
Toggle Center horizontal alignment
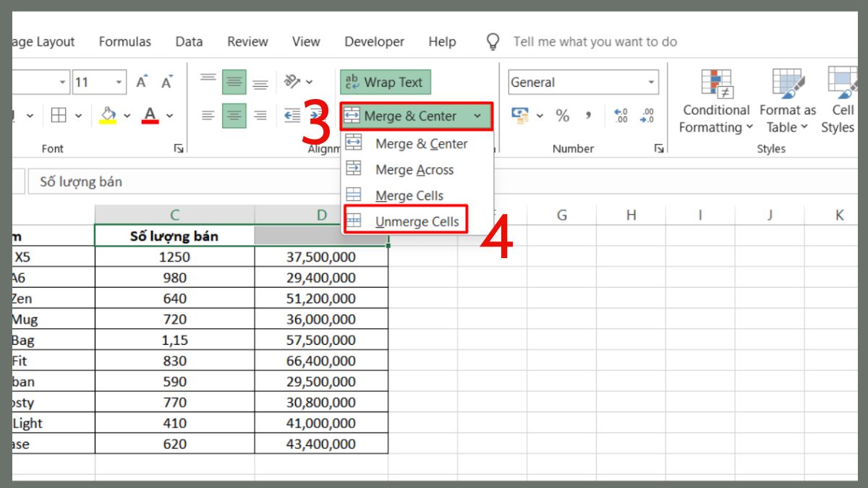234,115
